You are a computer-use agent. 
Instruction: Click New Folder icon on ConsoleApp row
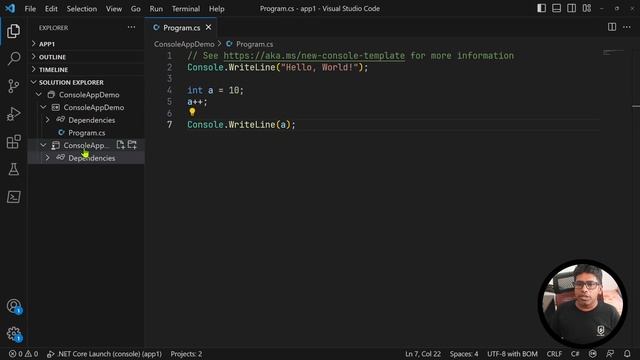click(132, 145)
